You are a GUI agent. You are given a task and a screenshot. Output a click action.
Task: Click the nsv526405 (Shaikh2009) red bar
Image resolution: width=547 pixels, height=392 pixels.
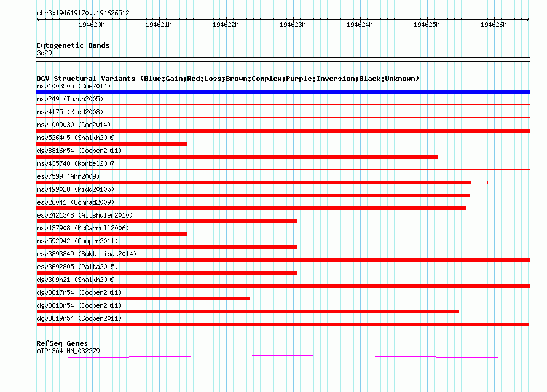tap(112, 144)
